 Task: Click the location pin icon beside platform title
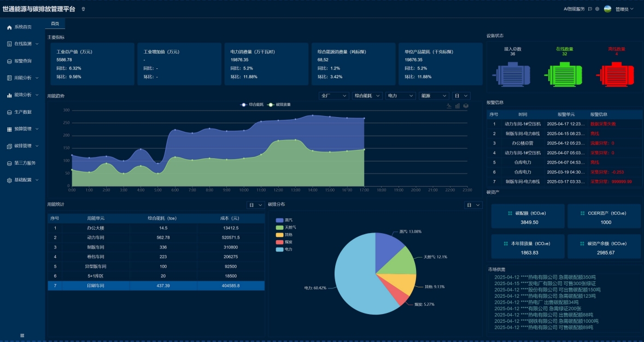pyautogui.click(x=83, y=9)
